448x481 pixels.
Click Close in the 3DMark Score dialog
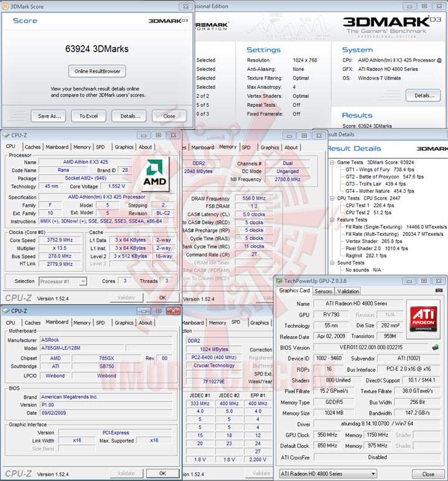click(x=169, y=116)
